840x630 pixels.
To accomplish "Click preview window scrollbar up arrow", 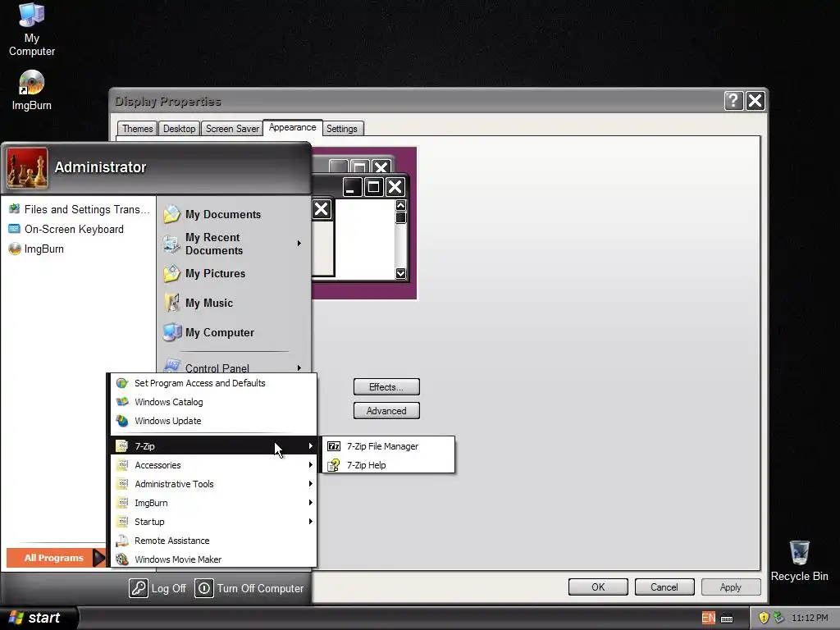I will point(400,206).
